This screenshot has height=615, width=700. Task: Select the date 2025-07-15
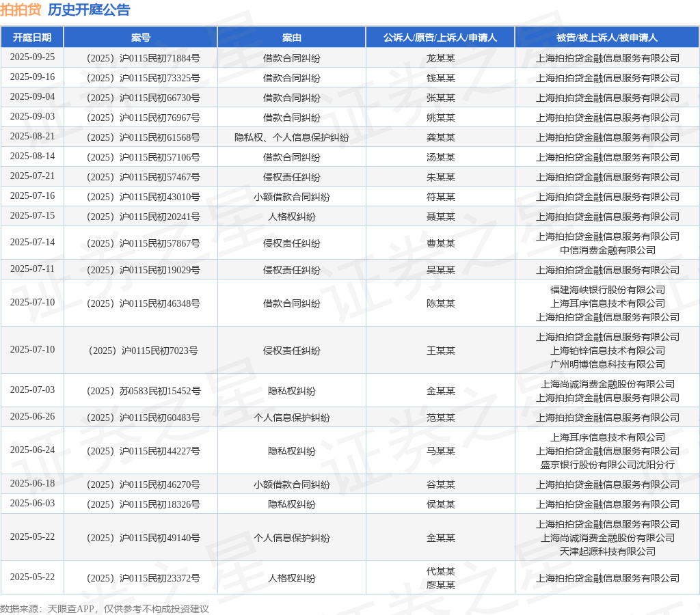coord(33,215)
